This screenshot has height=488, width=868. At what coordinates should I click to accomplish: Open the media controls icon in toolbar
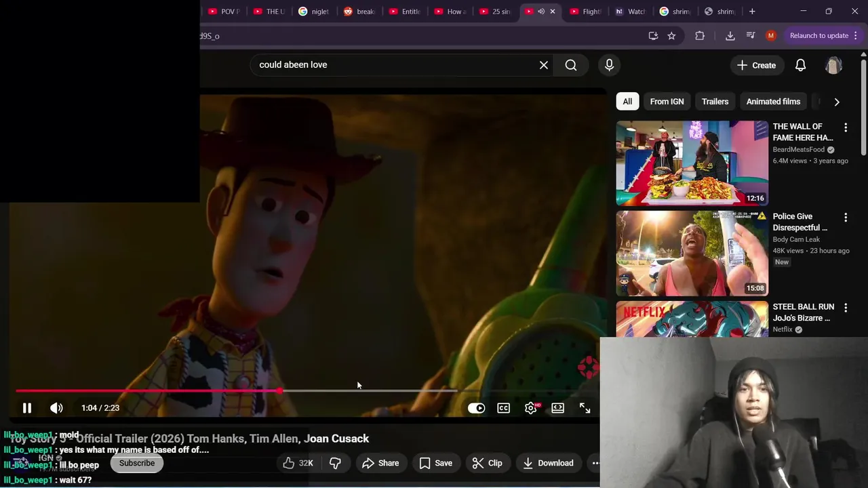(x=751, y=36)
